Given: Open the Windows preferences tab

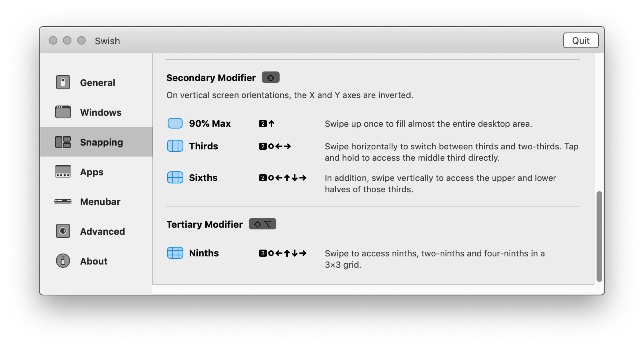Looking at the screenshot, I should (x=101, y=112).
